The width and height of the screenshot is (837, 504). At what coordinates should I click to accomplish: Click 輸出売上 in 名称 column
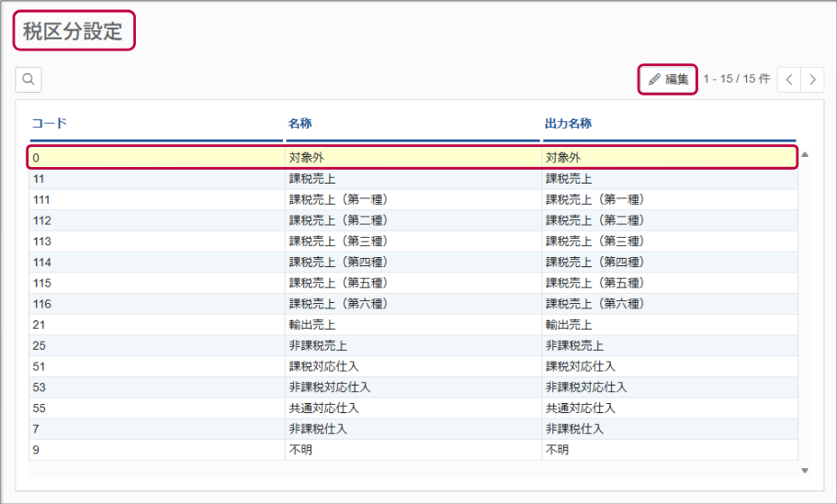coord(312,324)
